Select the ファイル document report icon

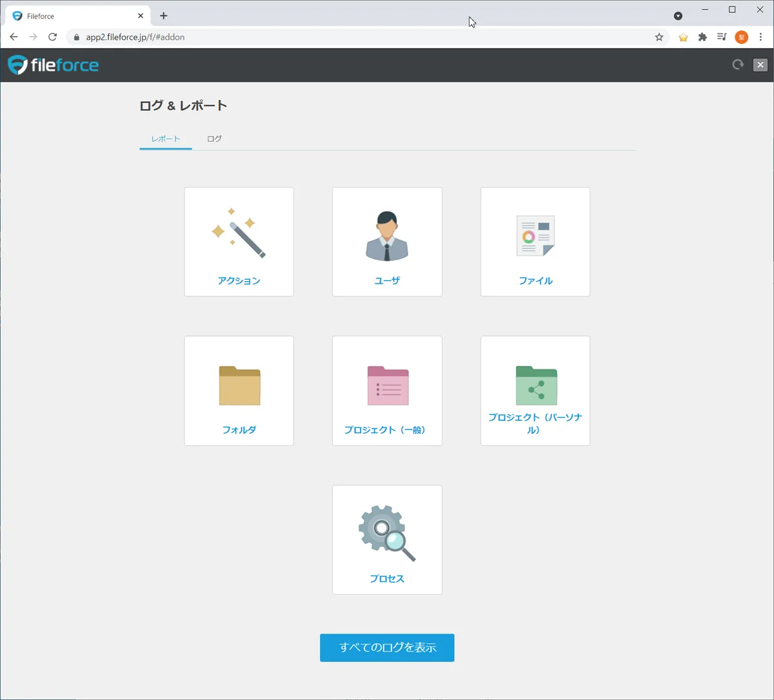point(535,237)
